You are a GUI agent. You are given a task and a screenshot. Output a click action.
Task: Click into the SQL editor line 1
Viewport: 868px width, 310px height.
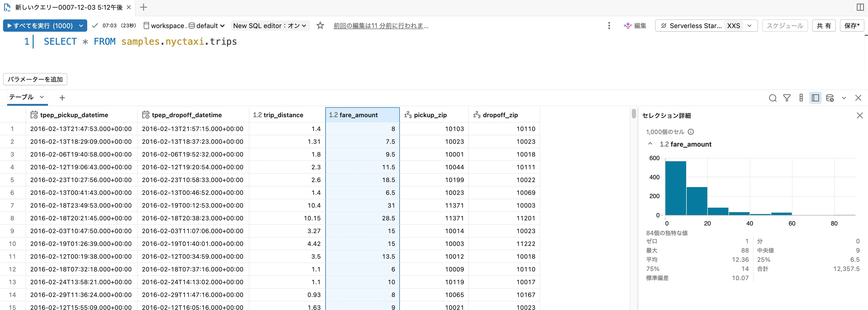click(x=140, y=41)
